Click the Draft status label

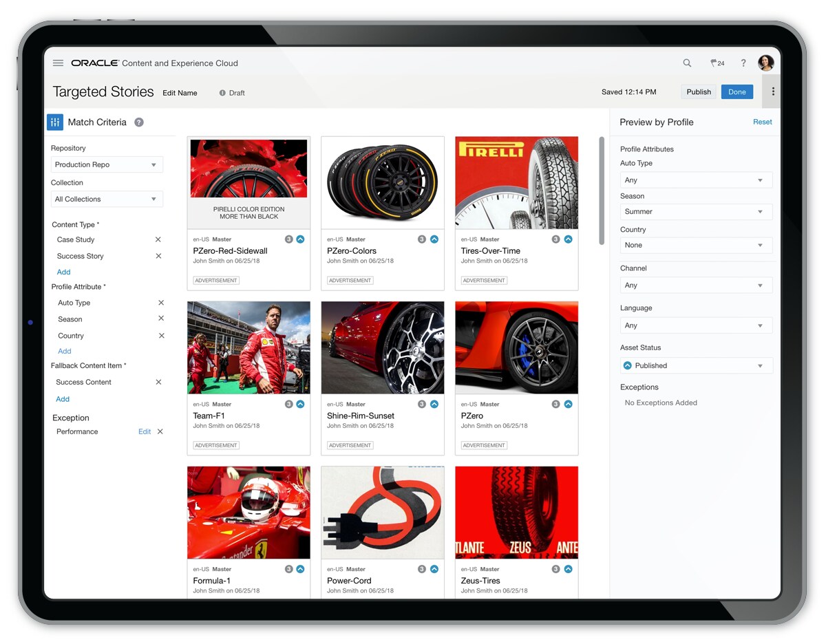pos(232,93)
